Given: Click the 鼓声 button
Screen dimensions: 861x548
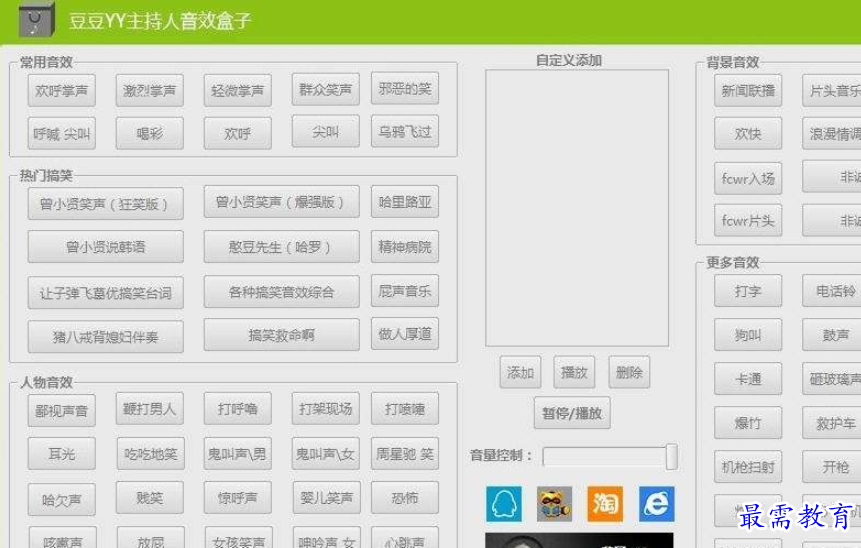Looking at the screenshot, I should coord(831,334).
